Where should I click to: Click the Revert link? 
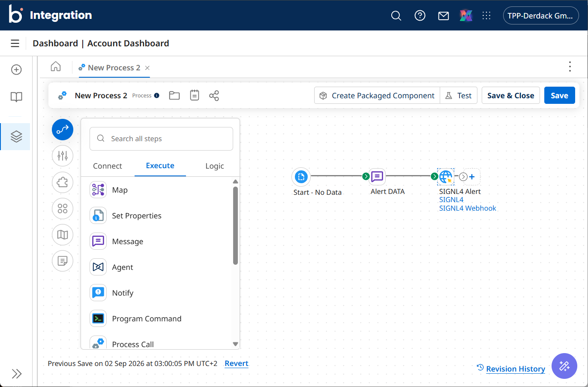click(237, 363)
